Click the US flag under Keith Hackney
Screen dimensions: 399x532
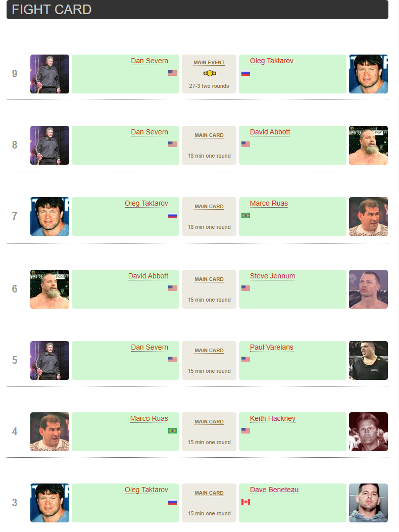pyautogui.click(x=245, y=431)
